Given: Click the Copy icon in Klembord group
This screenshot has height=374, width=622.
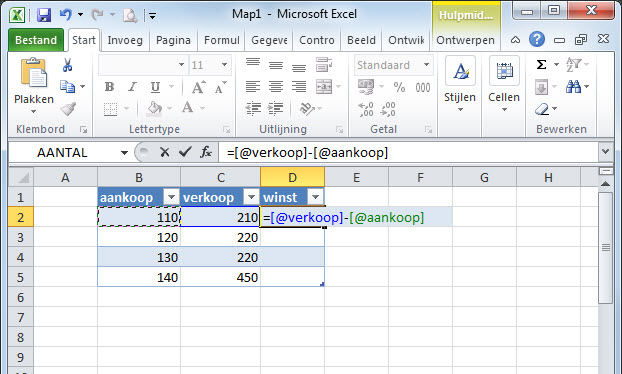Looking at the screenshot, I should tap(67, 86).
